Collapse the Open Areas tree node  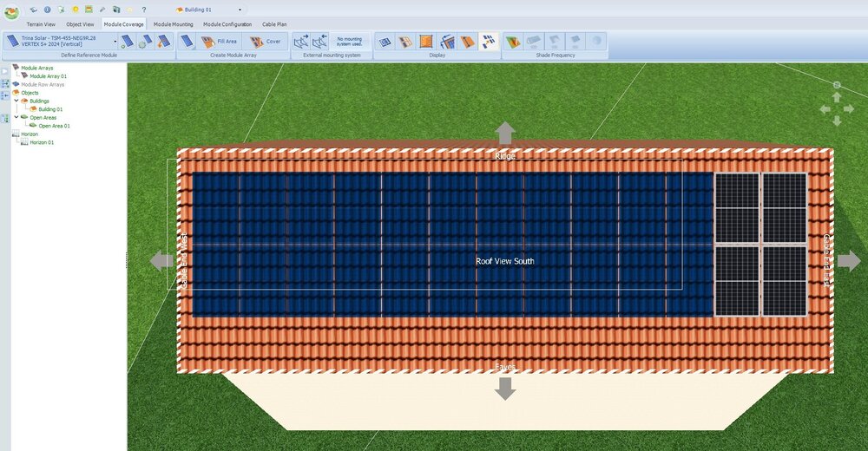16,117
